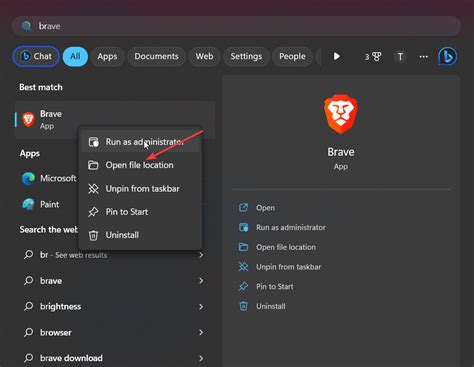Click the large Brave lion logo in details pane
Viewport: 474px width, 367px height.
pyautogui.click(x=341, y=114)
